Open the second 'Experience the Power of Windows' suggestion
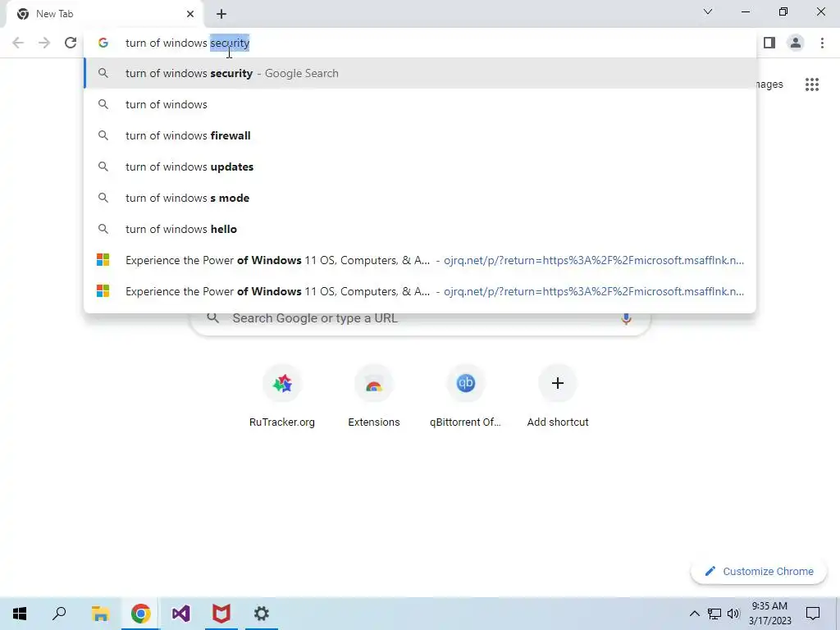This screenshot has width=840, height=630. point(420,291)
